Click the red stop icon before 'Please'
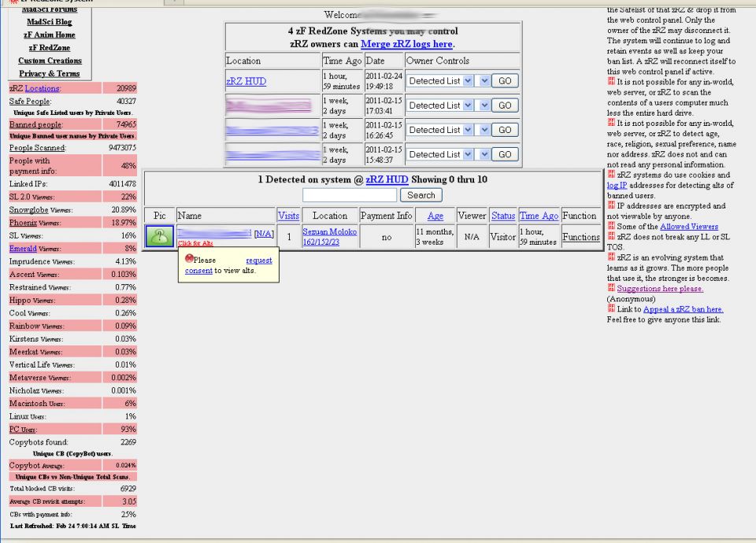 (189, 259)
